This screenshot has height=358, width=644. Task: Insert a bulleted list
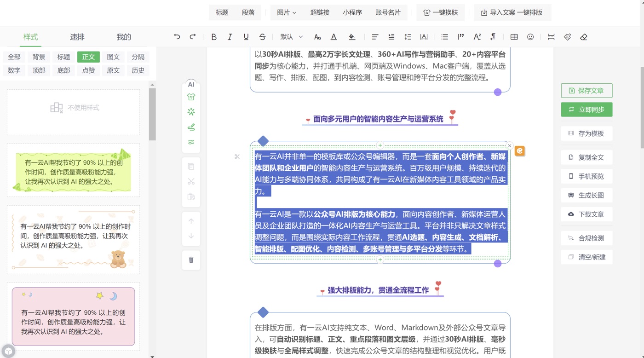pos(444,37)
